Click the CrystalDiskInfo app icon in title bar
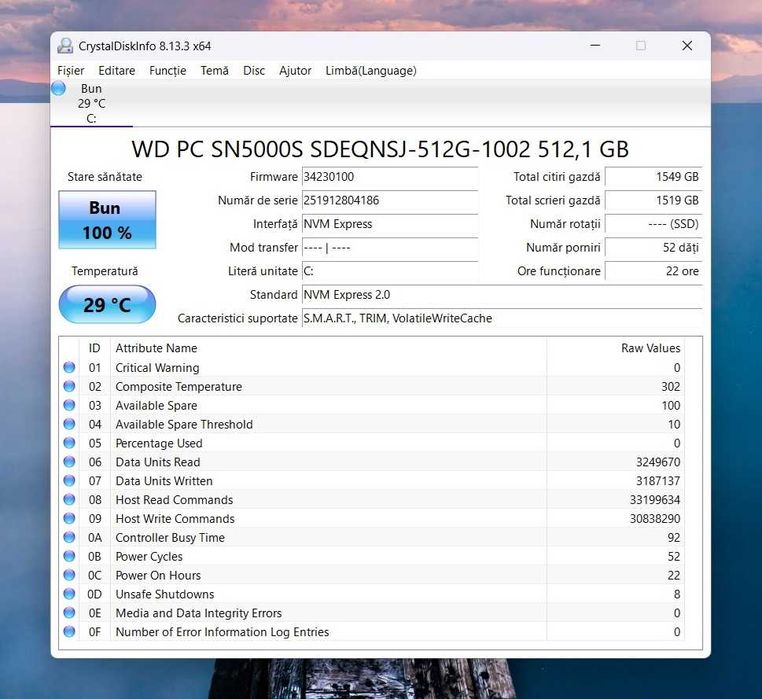Screen dimensions: 762x699 pyautogui.click(x=65, y=46)
